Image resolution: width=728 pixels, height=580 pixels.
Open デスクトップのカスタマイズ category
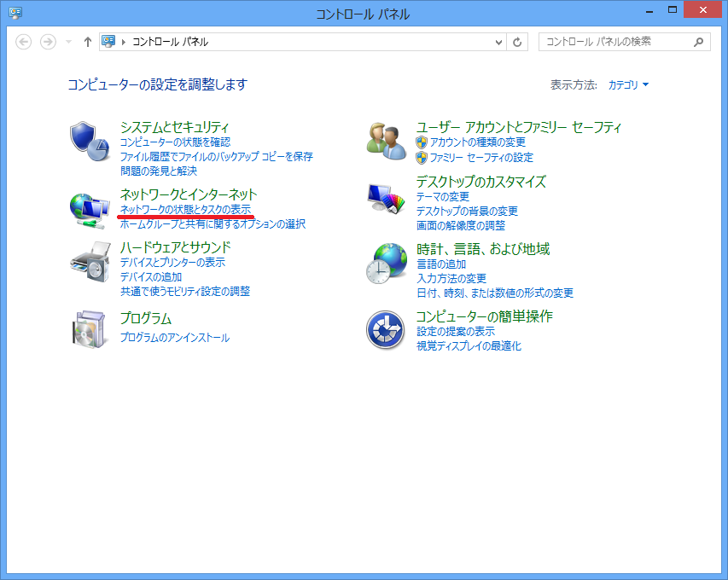(x=481, y=182)
